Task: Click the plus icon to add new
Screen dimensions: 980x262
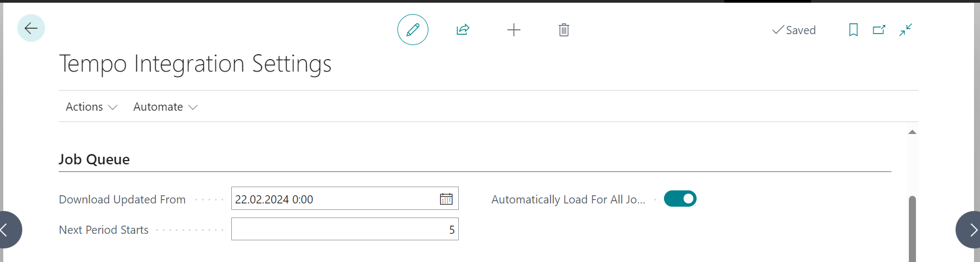Action: tap(514, 30)
